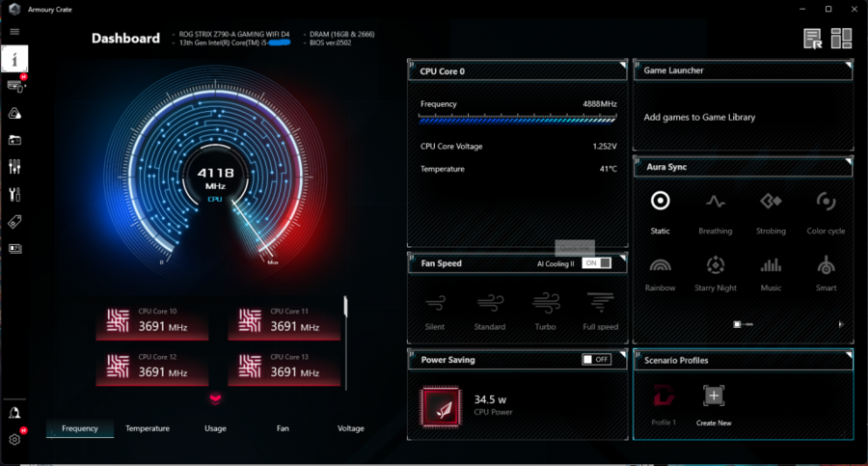This screenshot has width=868, height=466.
Task: Expand the CPU Core 0 panel corner
Action: point(622,65)
